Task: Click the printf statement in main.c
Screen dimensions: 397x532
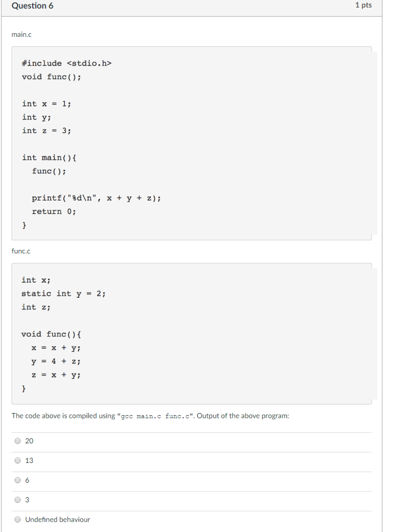Action: tap(97, 198)
